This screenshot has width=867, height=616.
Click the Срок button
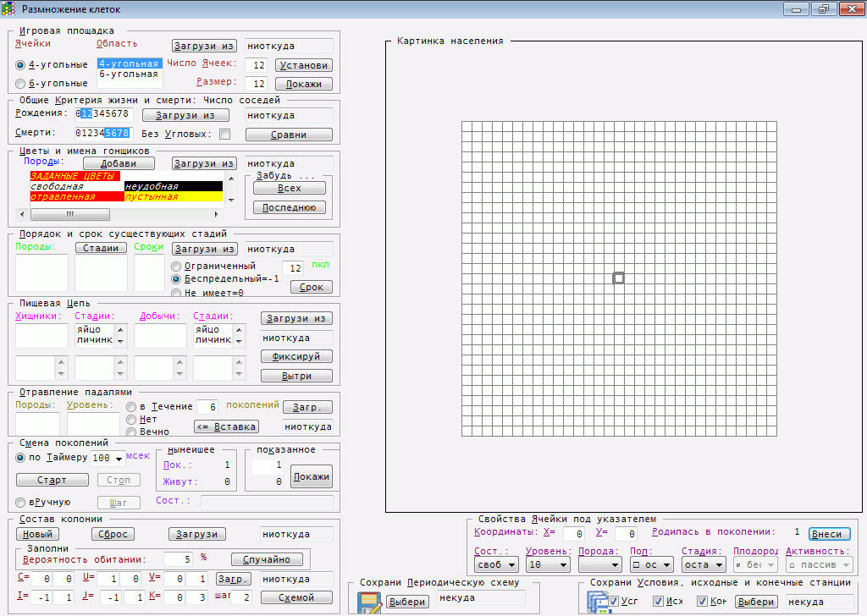312,288
